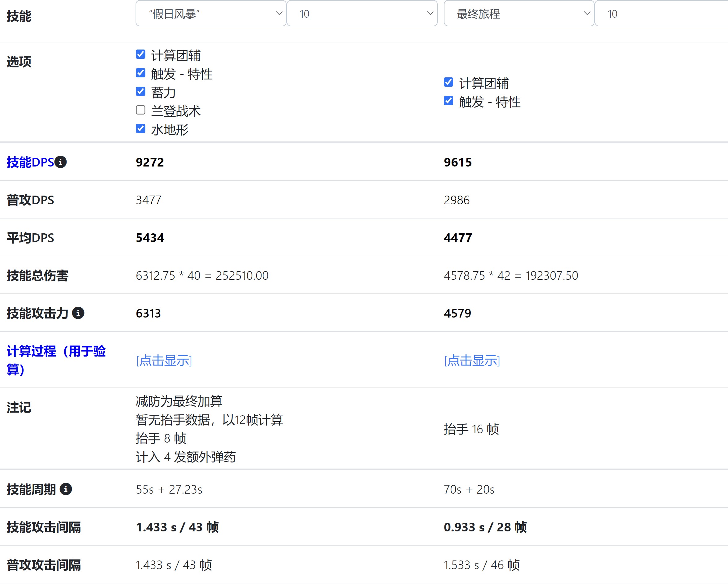Click 点击显示 under the left column
The image size is (728, 584).
pos(164,361)
